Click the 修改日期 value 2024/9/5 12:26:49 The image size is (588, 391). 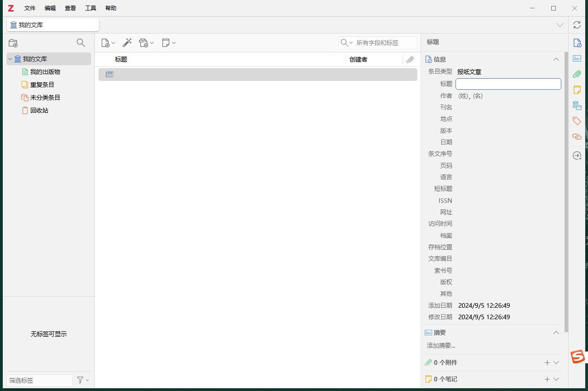[484, 317]
